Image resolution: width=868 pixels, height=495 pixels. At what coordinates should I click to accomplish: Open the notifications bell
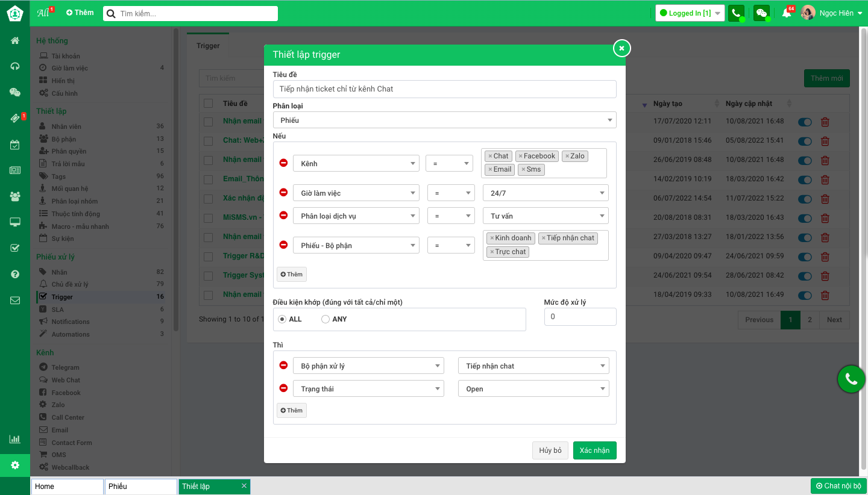[787, 13]
